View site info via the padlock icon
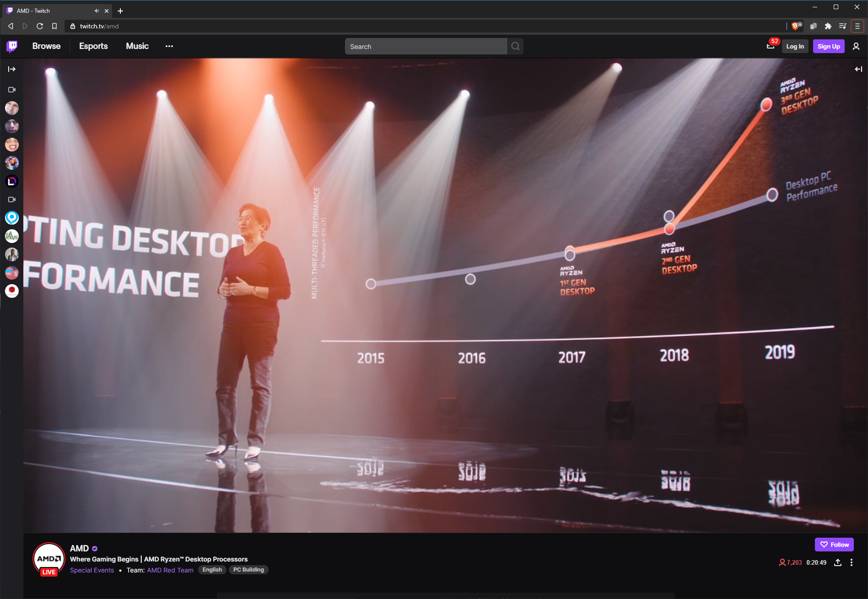868x599 pixels. (x=72, y=26)
